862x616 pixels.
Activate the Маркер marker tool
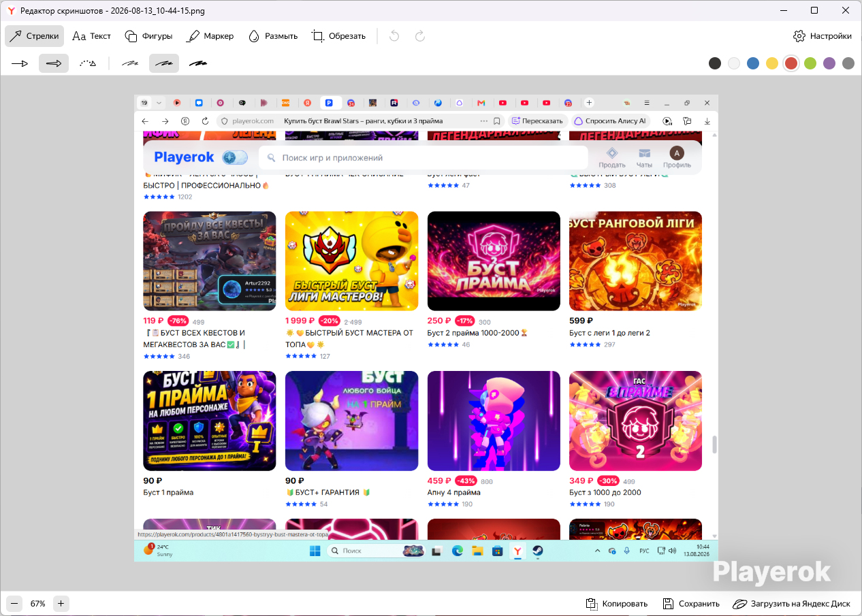coord(210,36)
